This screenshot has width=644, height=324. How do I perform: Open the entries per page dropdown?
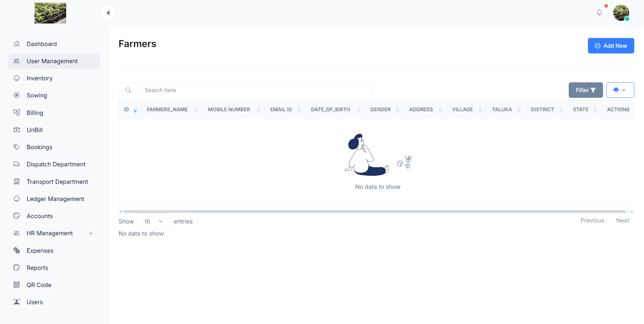[x=154, y=221]
